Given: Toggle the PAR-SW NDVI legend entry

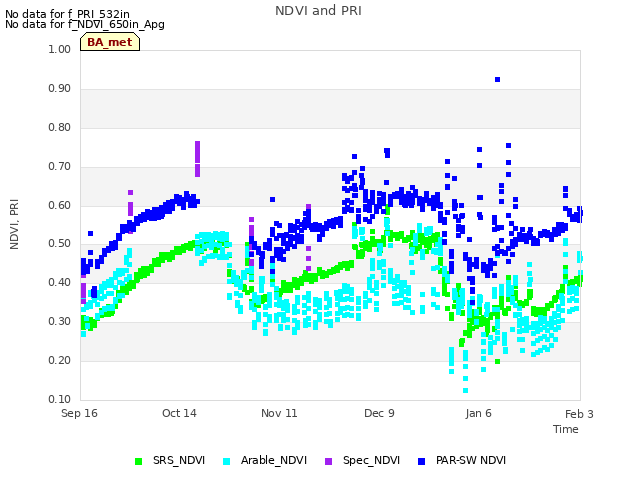Looking at the screenshot, I should (x=462, y=460).
